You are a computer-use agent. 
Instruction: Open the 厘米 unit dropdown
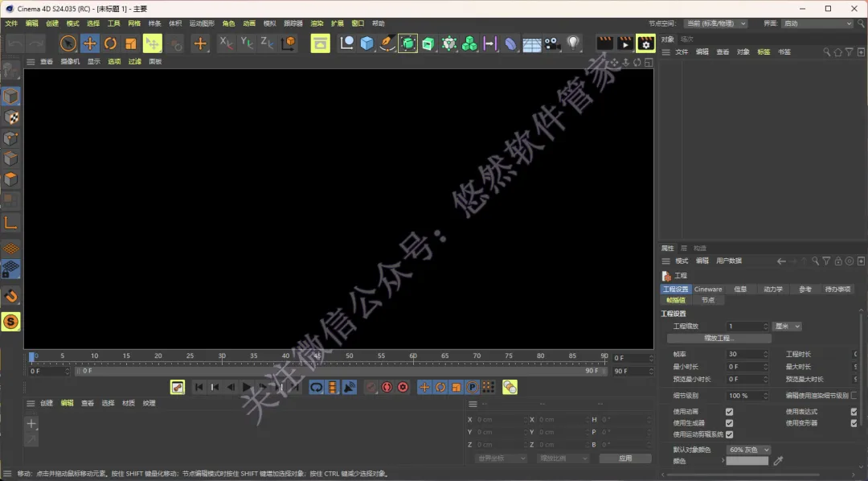pos(787,327)
